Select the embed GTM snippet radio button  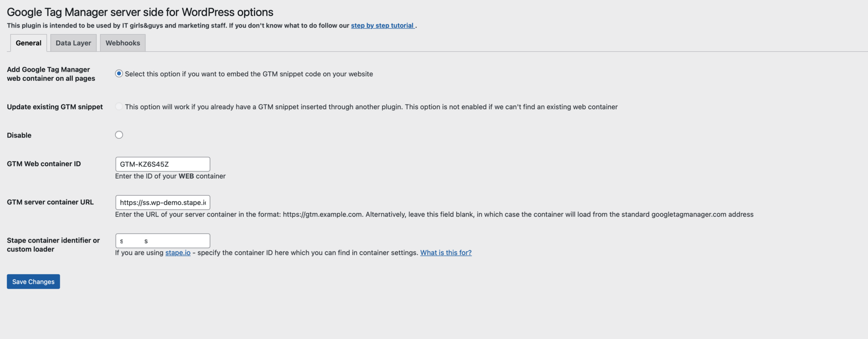pyautogui.click(x=119, y=74)
